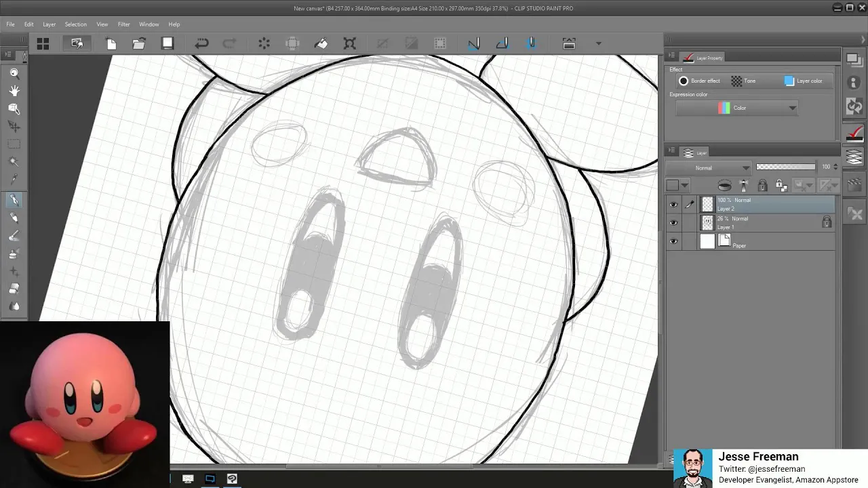Open the Help menu
868x488 pixels.
174,24
